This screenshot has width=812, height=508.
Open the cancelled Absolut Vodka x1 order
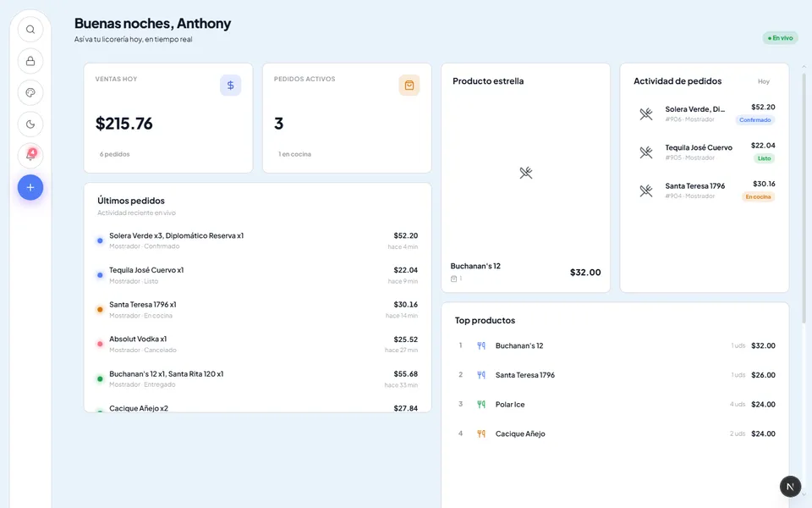click(257, 345)
